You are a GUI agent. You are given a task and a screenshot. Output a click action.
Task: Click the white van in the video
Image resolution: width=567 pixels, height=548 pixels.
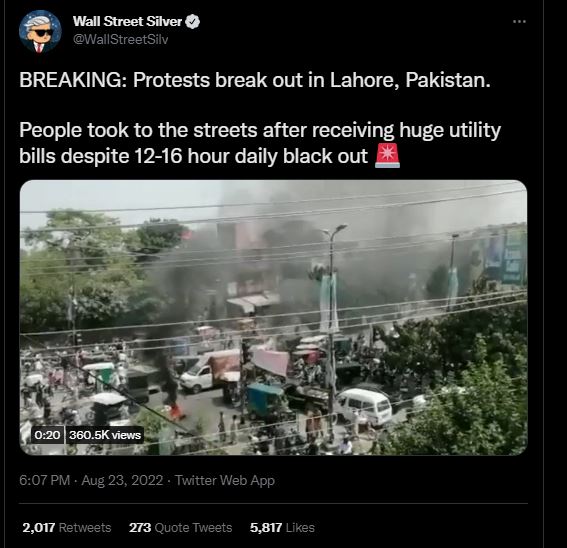tap(364, 405)
